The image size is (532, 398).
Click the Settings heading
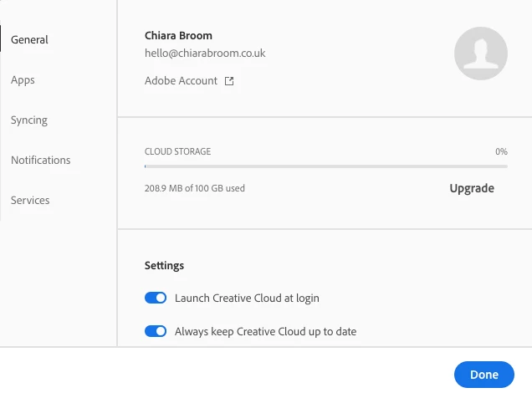coord(164,265)
